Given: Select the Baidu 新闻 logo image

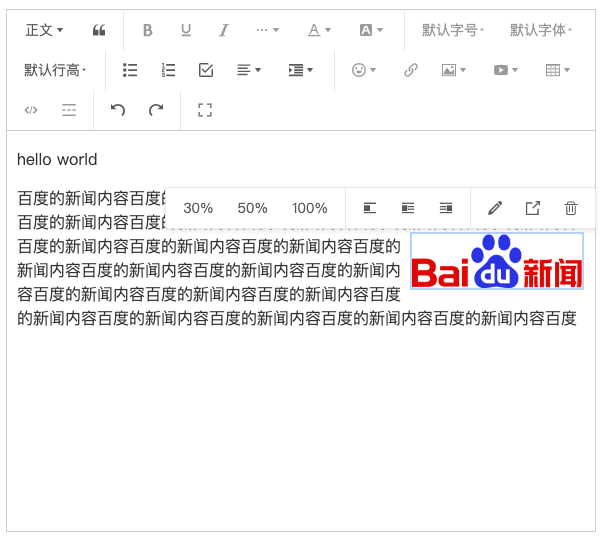Looking at the screenshot, I should (497, 261).
